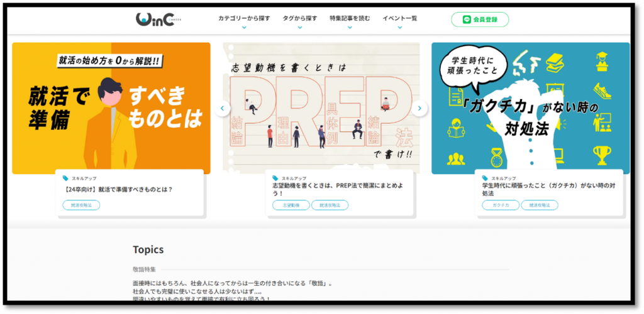Screen dimensions: 644x314
Task: Click tag icon on the 就活で準備 card
Action: coord(65,178)
